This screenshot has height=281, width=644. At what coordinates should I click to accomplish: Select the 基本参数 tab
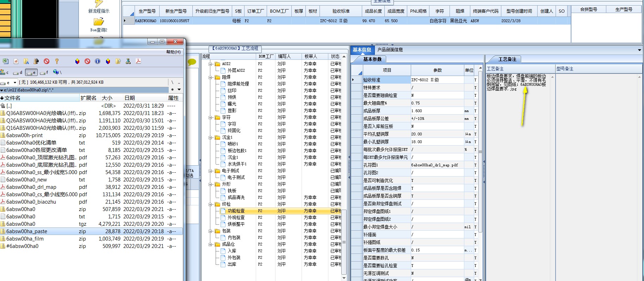point(372,59)
